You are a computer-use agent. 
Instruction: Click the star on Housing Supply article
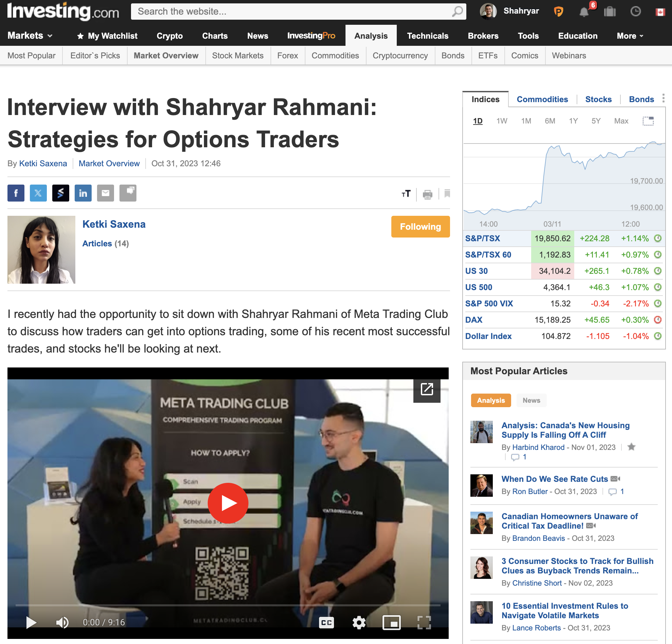(632, 447)
